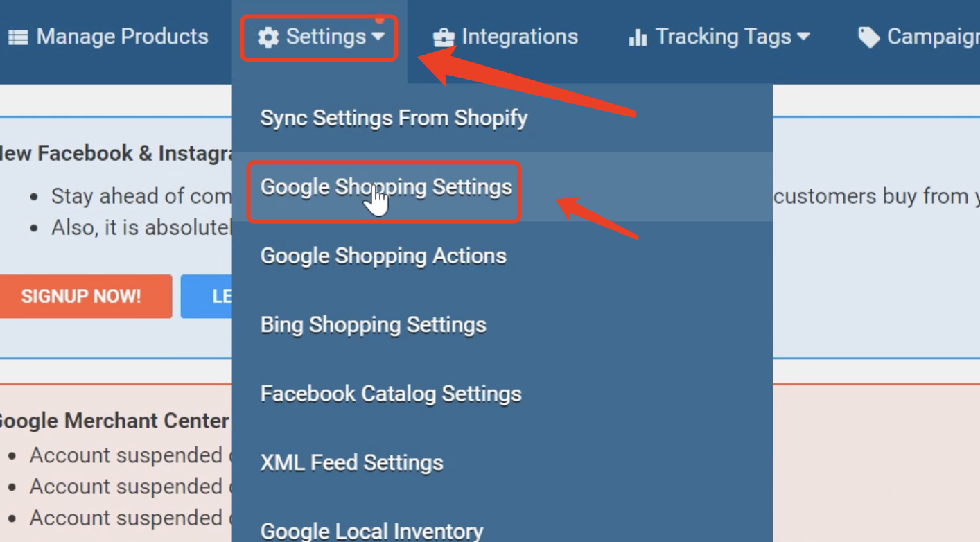The width and height of the screenshot is (980, 542).
Task: Open Google Local Inventory
Action: point(372,530)
